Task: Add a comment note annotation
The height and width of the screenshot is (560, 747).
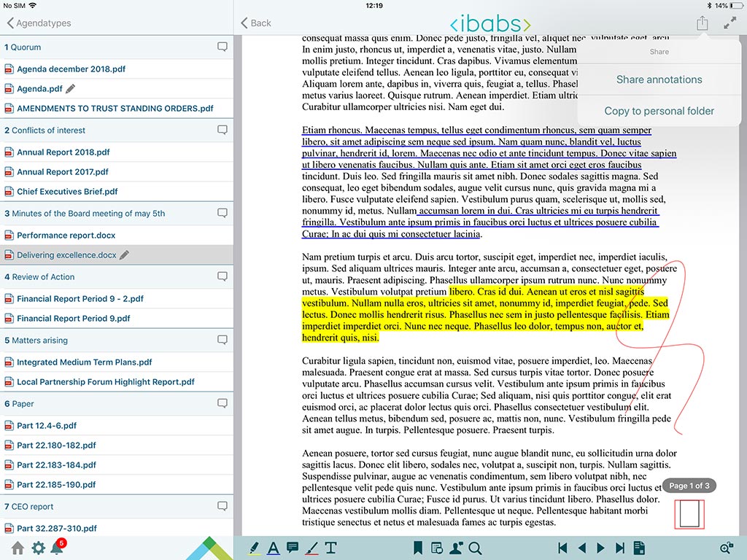Action: click(293, 548)
